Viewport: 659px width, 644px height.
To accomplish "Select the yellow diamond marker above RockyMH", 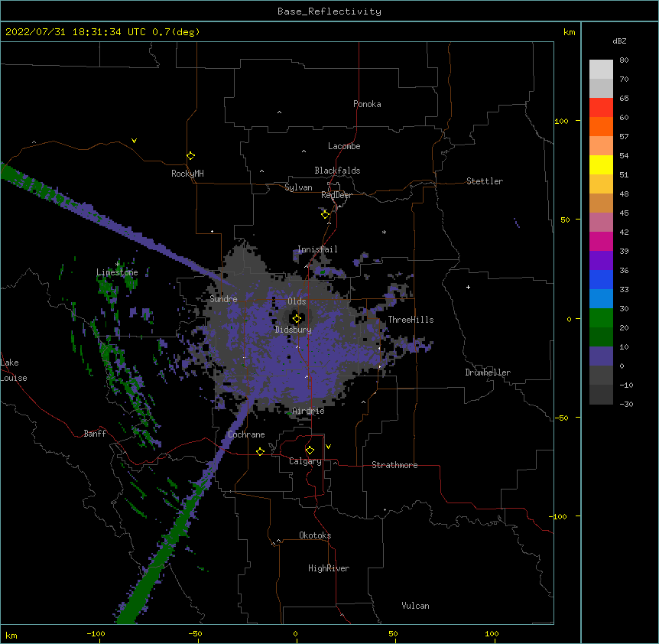I will pyautogui.click(x=190, y=156).
